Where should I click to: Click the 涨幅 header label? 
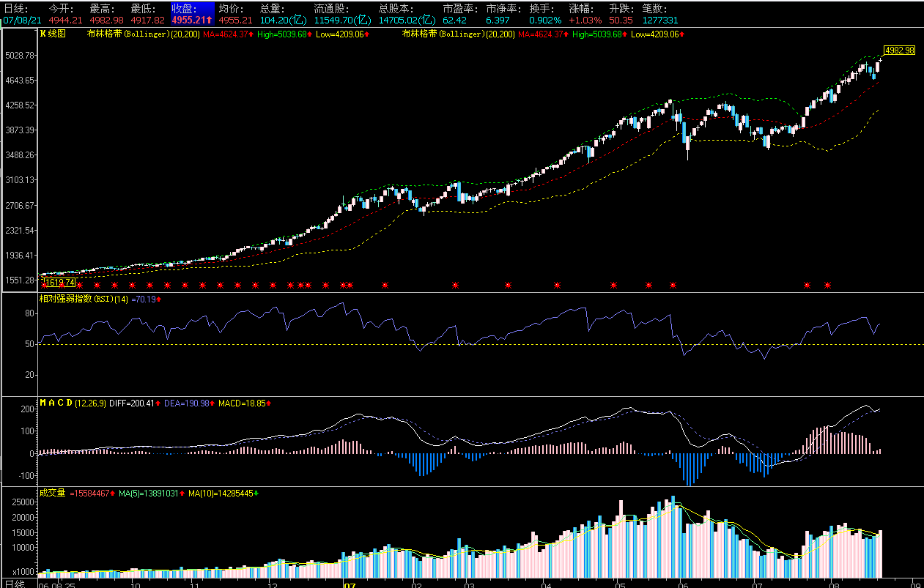583,9
